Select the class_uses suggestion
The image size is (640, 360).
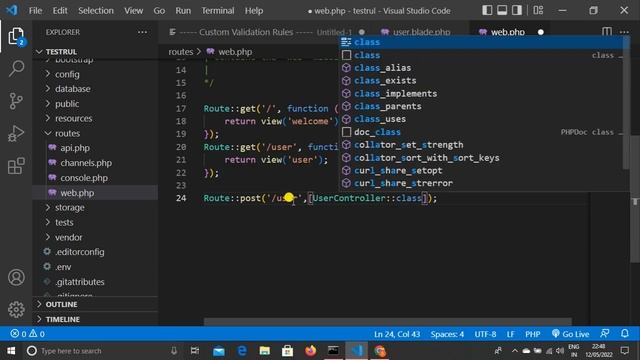(x=482, y=119)
